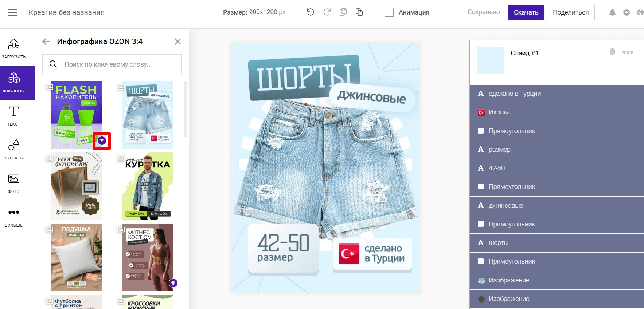
Task: Click Turkey flag on canvas
Action: click(x=349, y=254)
